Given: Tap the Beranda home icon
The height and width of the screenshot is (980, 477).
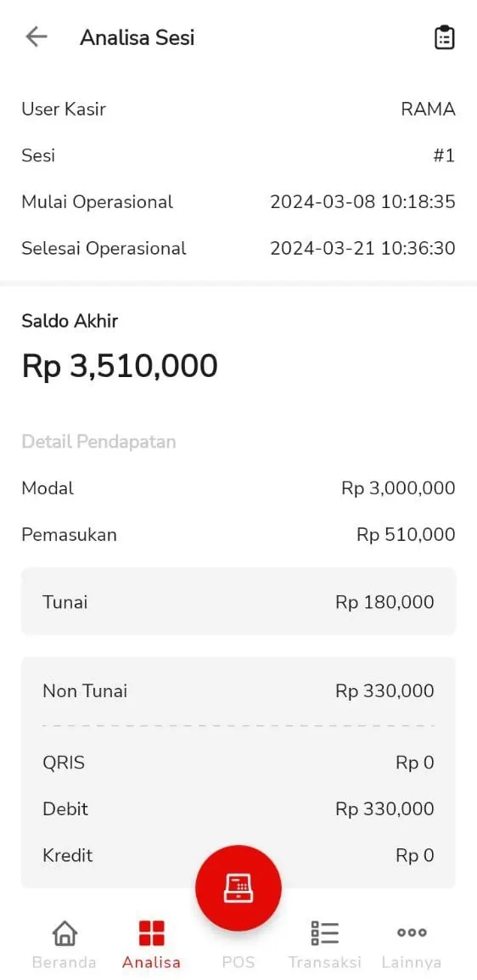Looking at the screenshot, I should click(x=65, y=933).
